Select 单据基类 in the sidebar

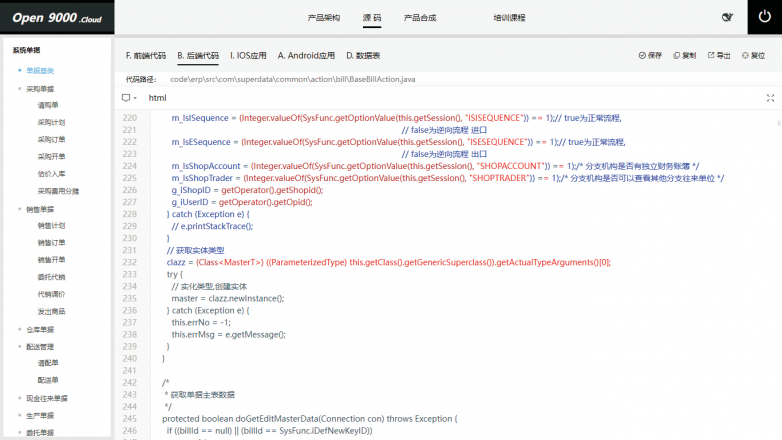coord(40,70)
